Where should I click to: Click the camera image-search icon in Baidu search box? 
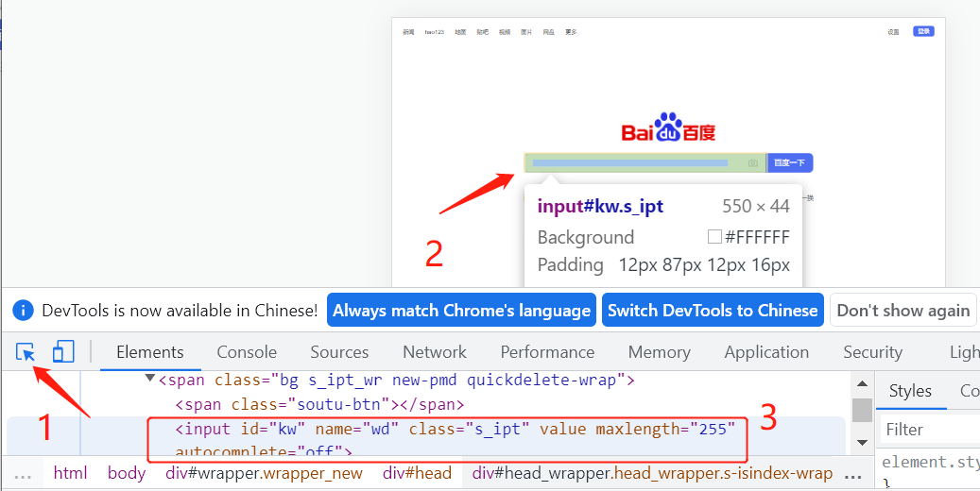click(x=753, y=163)
